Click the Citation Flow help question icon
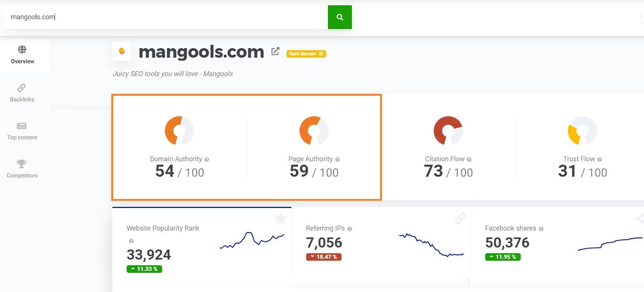 click(469, 159)
